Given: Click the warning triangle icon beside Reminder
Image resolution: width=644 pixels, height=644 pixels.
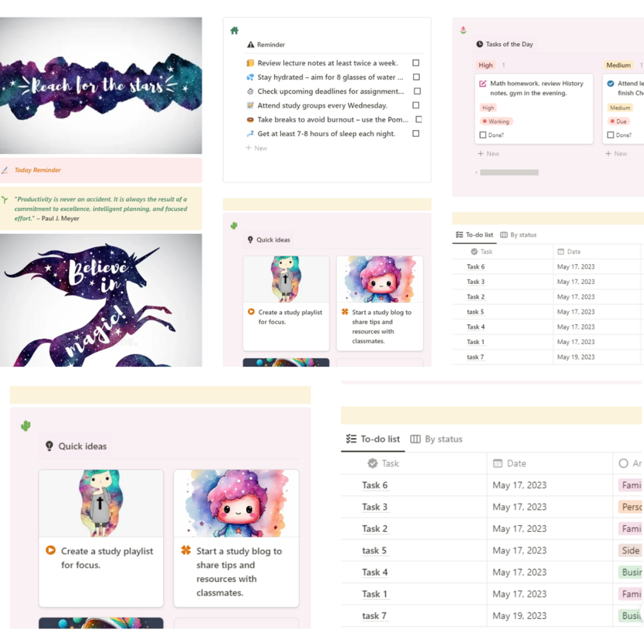Looking at the screenshot, I should pyautogui.click(x=251, y=44).
